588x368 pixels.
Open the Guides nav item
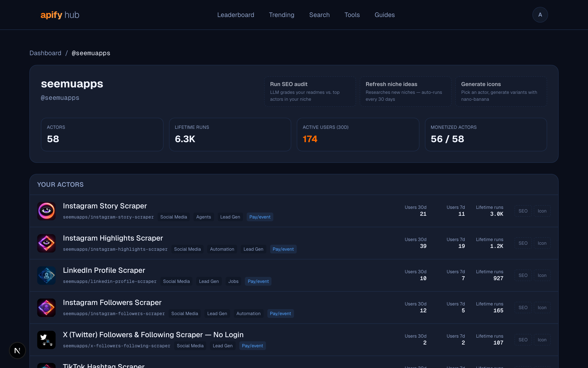tap(385, 15)
